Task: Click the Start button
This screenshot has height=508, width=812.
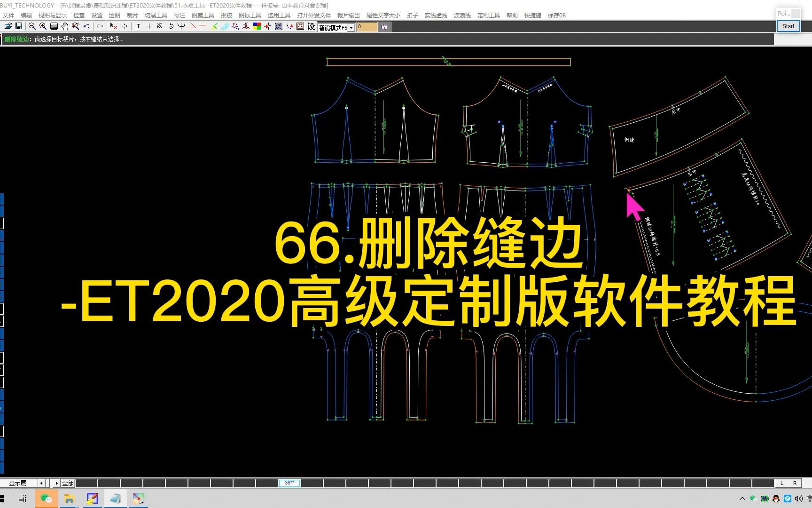Action: 789,26
